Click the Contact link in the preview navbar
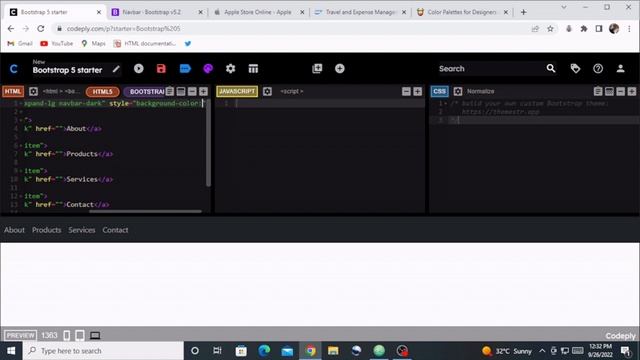 (x=115, y=230)
